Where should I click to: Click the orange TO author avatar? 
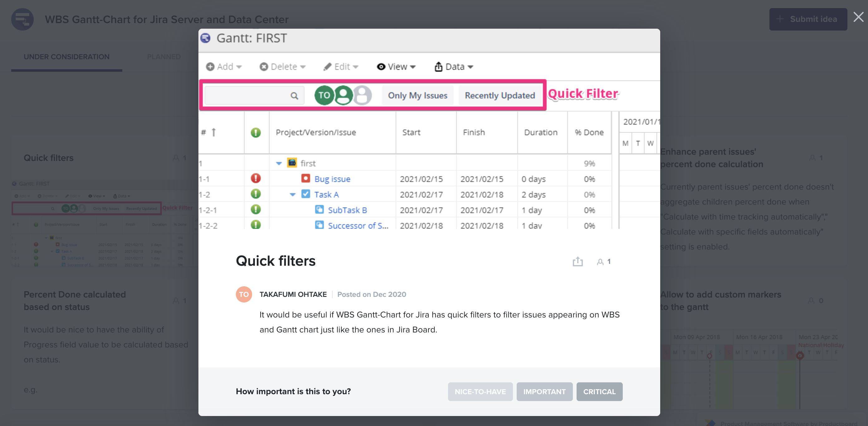(x=244, y=294)
